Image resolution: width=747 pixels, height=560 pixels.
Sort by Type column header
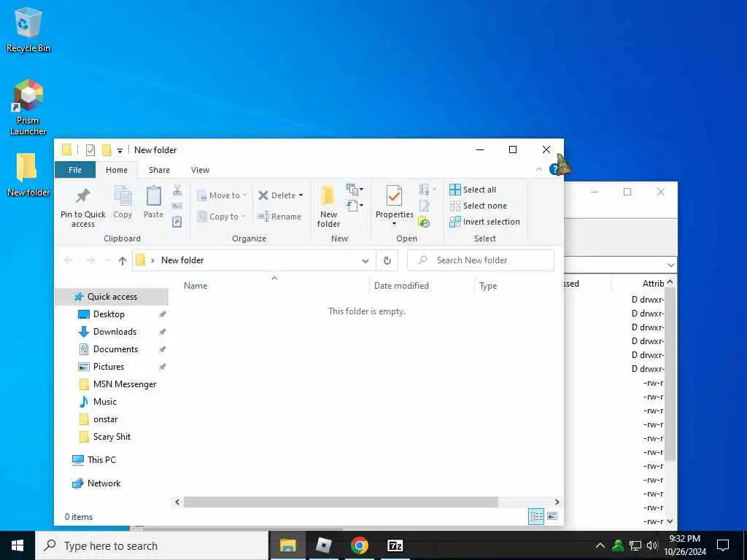tap(519, 286)
